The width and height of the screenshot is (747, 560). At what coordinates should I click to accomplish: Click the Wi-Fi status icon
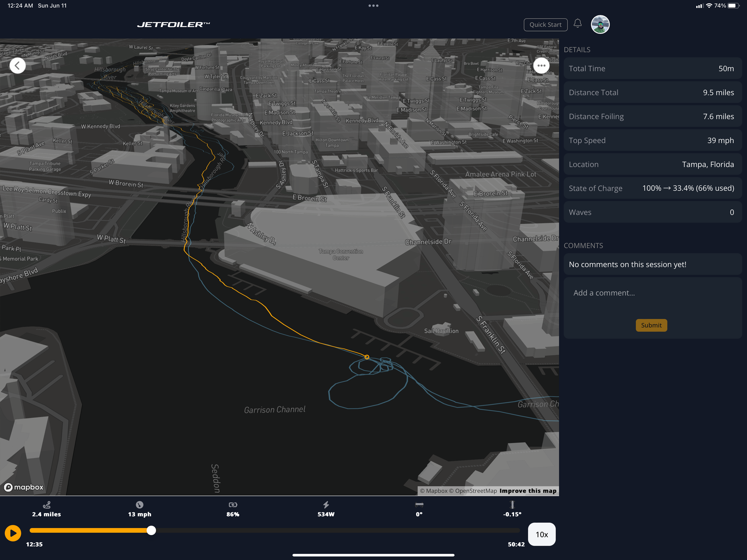[709, 5]
